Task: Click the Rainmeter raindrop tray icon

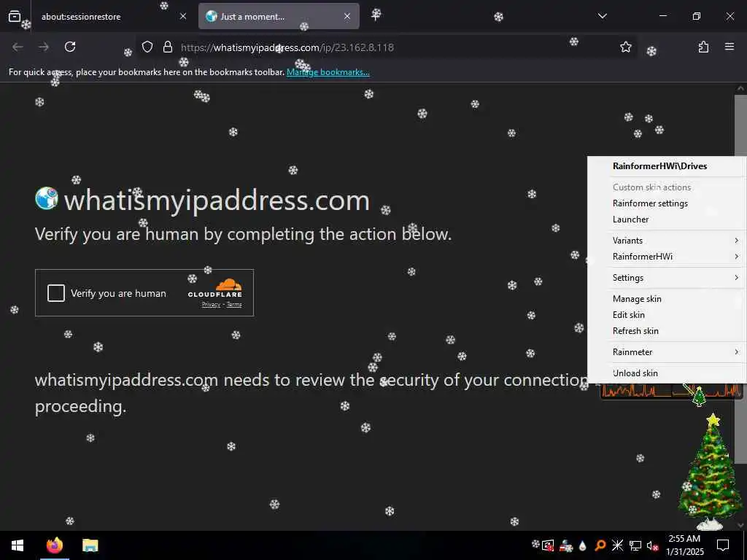Action: click(582, 545)
